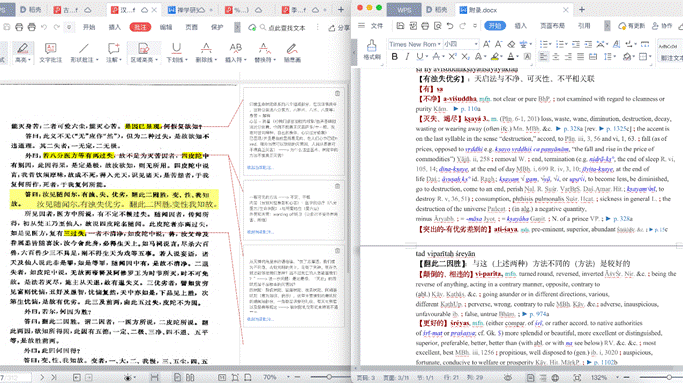
Task: Apply strikethrough annotation (删除线) tool
Action: coord(206,52)
